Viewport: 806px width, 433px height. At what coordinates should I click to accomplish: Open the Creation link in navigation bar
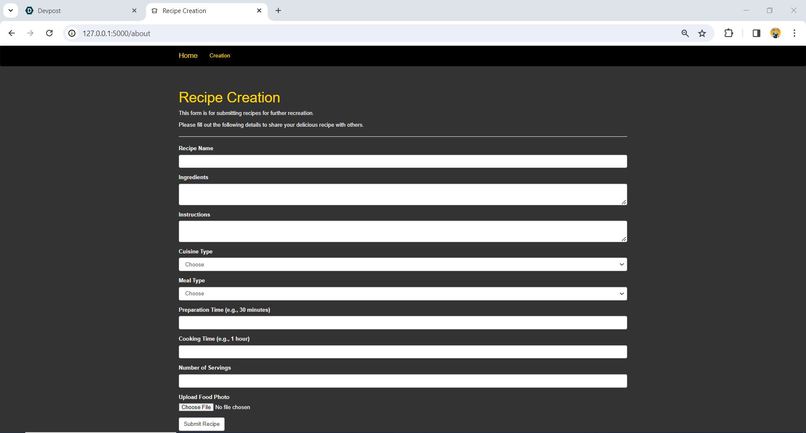[219, 56]
